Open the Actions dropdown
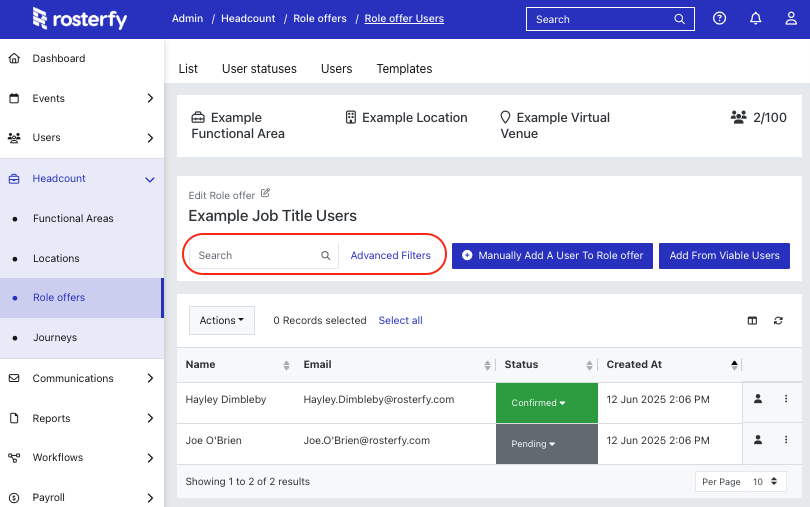This screenshot has height=507, width=810. (x=222, y=320)
